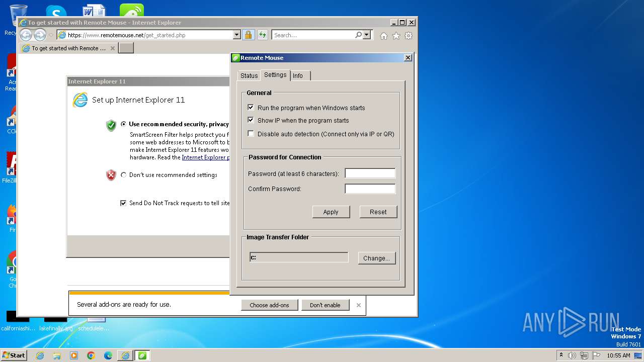Open Windows Explorer from the taskbar
644x362 pixels.
point(57,355)
